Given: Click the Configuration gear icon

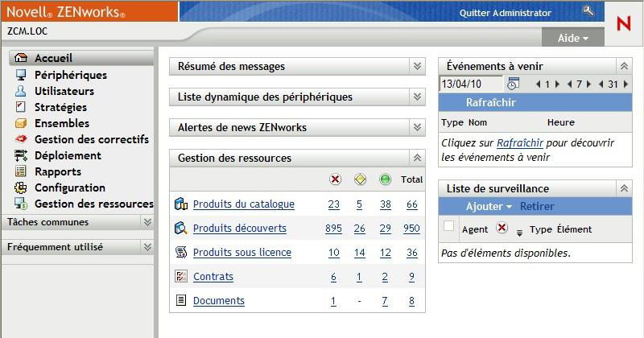Looking at the screenshot, I should point(21,188).
